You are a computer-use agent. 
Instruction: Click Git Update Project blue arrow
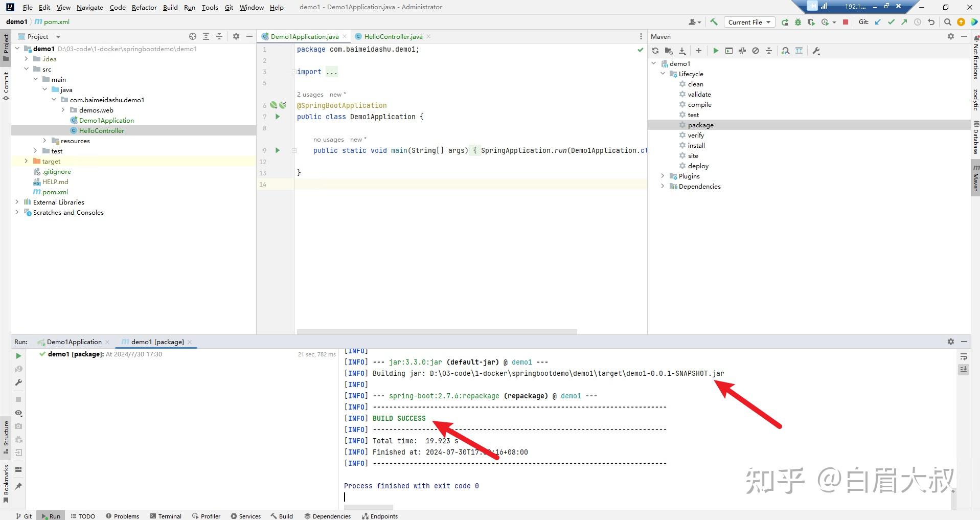pos(878,22)
